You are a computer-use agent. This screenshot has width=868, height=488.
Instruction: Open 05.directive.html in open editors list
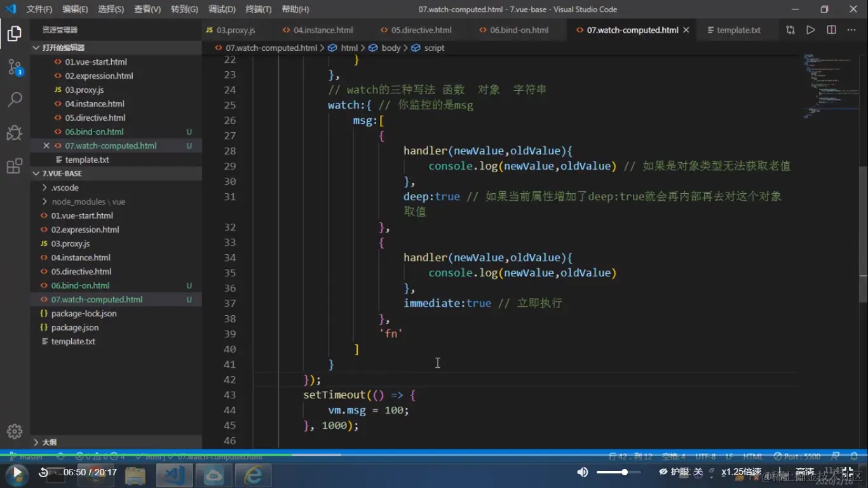pyautogui.click(x=116, y=118)
